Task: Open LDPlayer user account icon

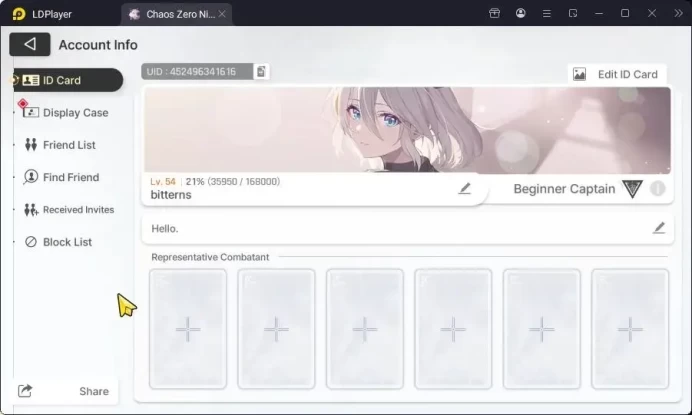Action: tap(521, 13)
